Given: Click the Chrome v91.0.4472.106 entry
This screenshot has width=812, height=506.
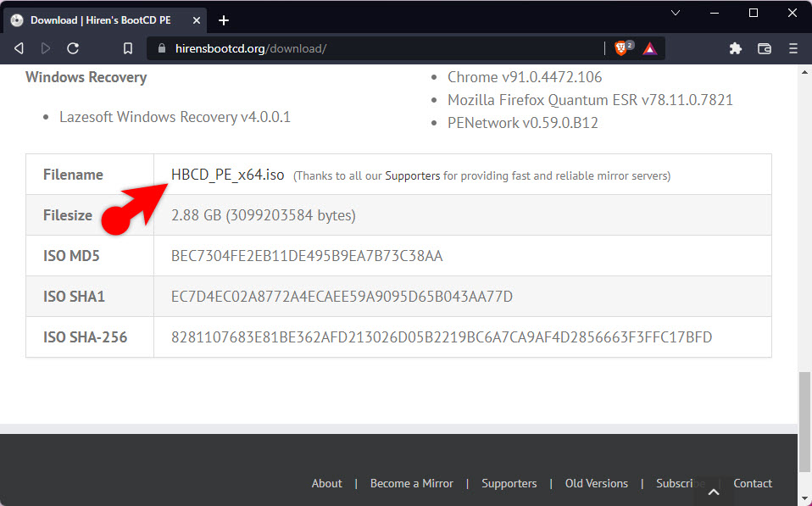Looking at the screenshot, I should [x=525, y=77].
